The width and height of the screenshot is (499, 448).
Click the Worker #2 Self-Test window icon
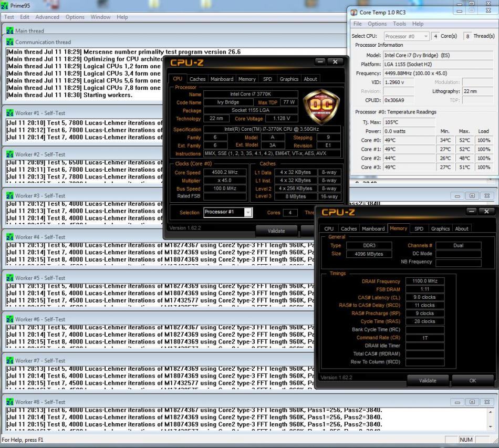pos(10,154)
